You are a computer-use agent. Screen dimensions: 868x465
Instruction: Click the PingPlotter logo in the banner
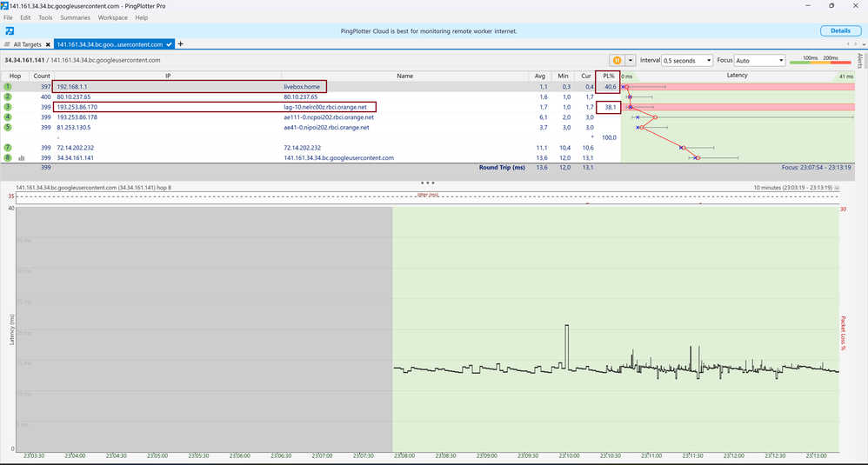pos(9,30)
